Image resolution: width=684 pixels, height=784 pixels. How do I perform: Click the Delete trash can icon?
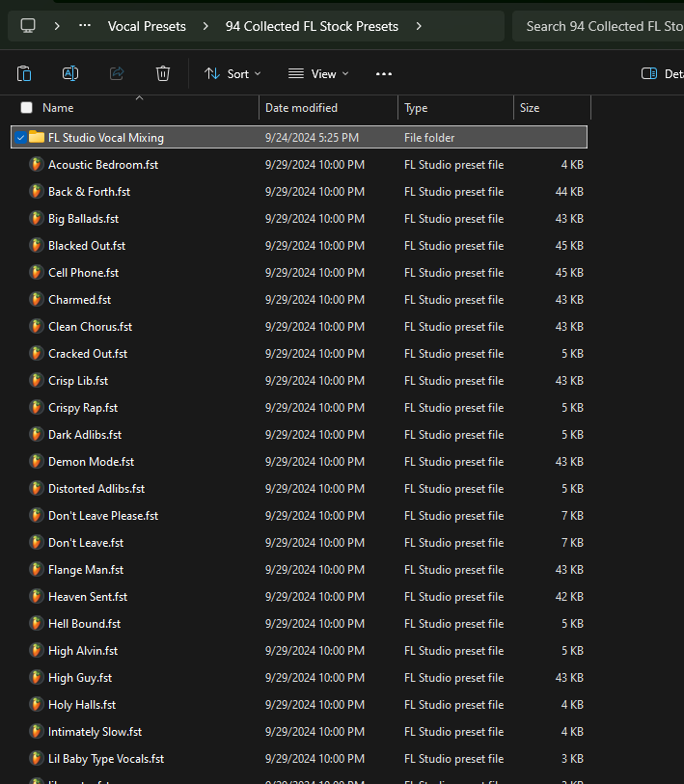[x=163, y=73]
